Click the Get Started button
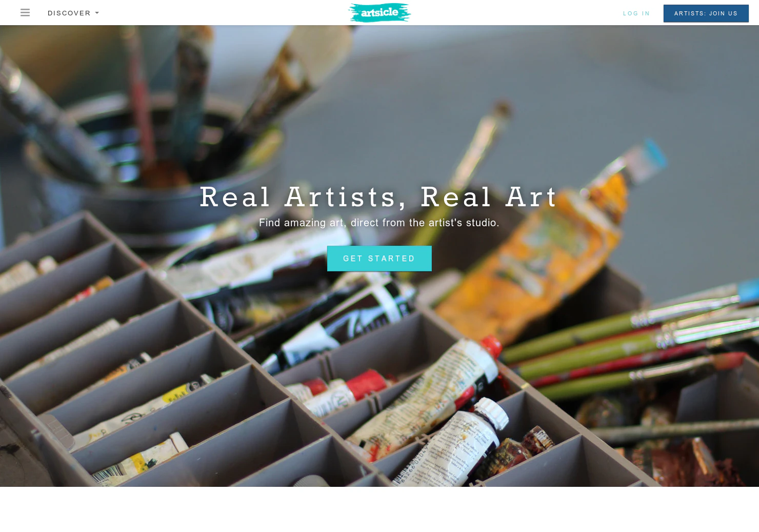Image resolution: width=759 pixels, height=532 pixels. 379,259
